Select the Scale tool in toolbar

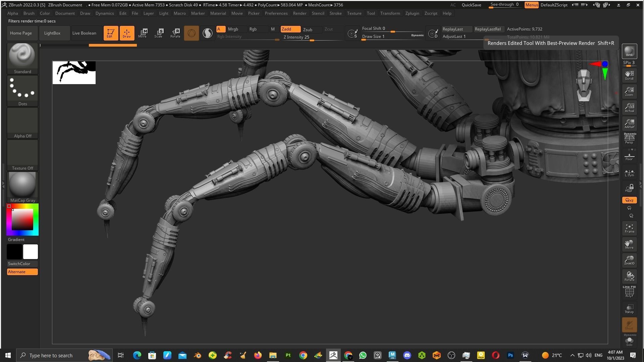159,33
